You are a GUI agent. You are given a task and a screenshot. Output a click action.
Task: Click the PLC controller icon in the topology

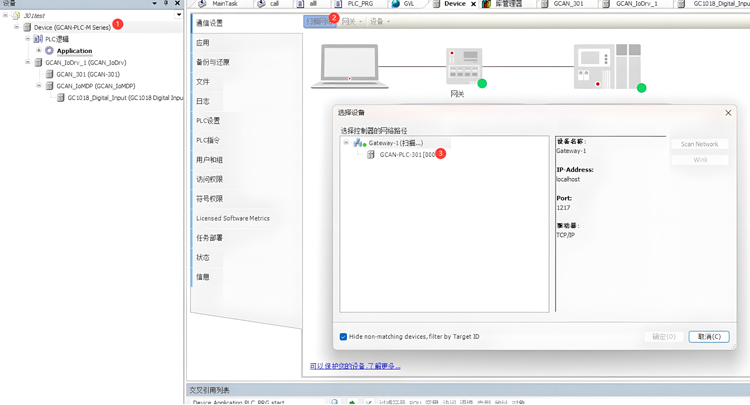(607, 66)
